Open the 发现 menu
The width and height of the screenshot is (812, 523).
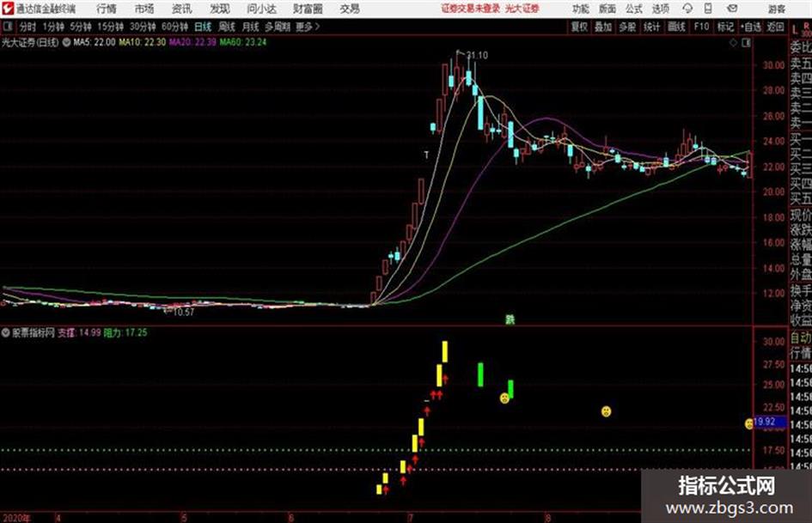[220, 9]
